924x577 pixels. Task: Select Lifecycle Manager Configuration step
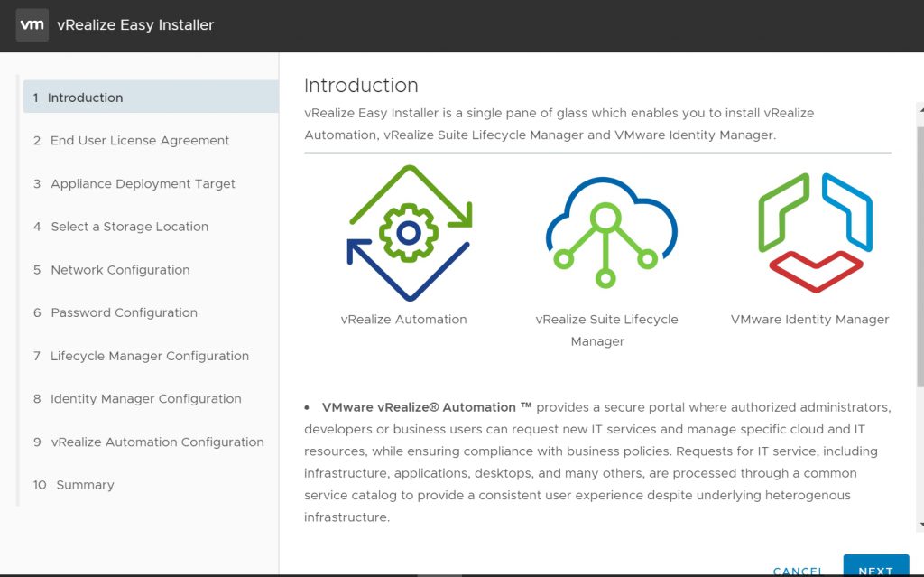tap(150, 356)
